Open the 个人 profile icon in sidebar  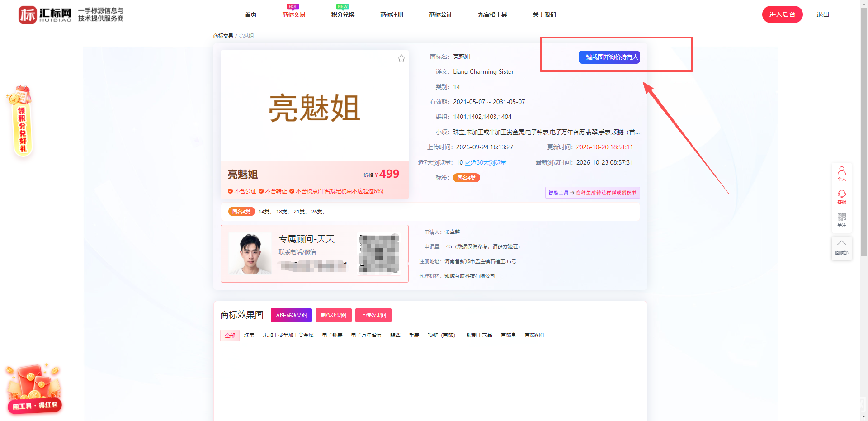pos(841,174)
